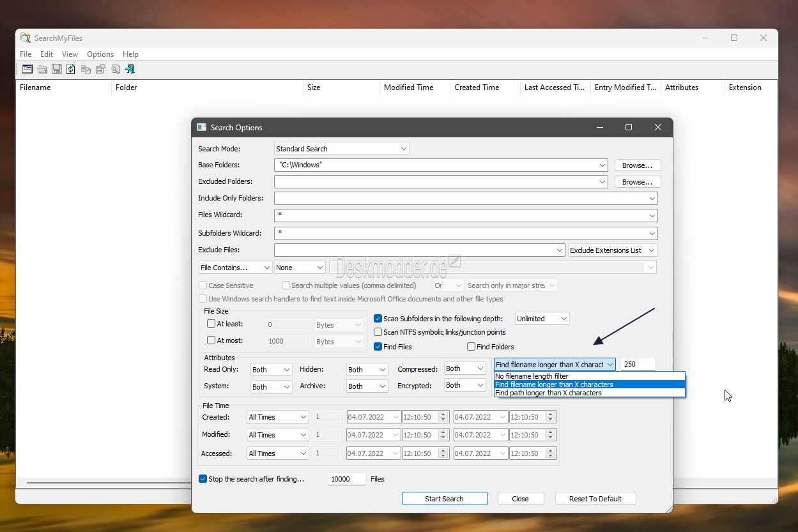Viewport: 798px width, 532px height.
Task: Enable File Size 'At least' checkbox
Action: (x=211, y=324)
